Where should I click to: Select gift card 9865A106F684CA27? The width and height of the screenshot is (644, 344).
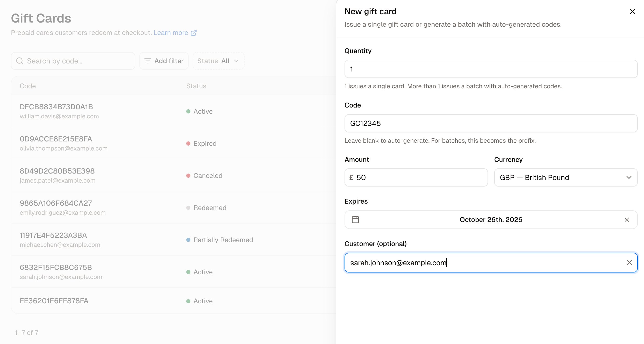[x=56, y=203]
